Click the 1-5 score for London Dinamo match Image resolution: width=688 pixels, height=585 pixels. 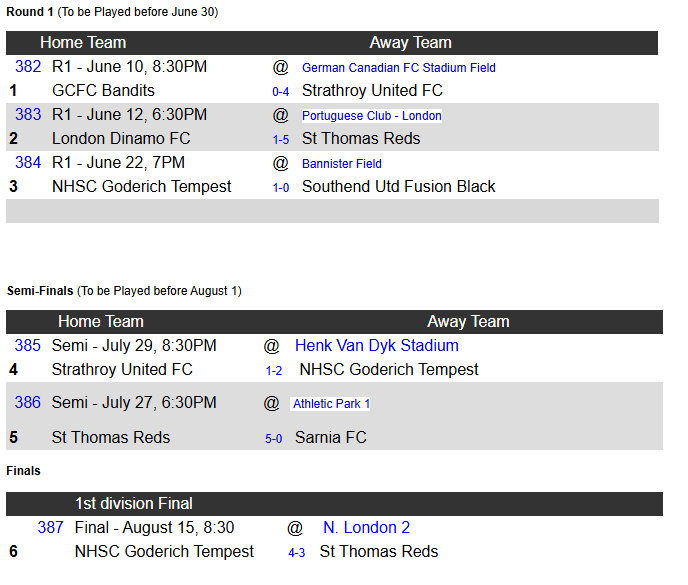click(281, 140)
